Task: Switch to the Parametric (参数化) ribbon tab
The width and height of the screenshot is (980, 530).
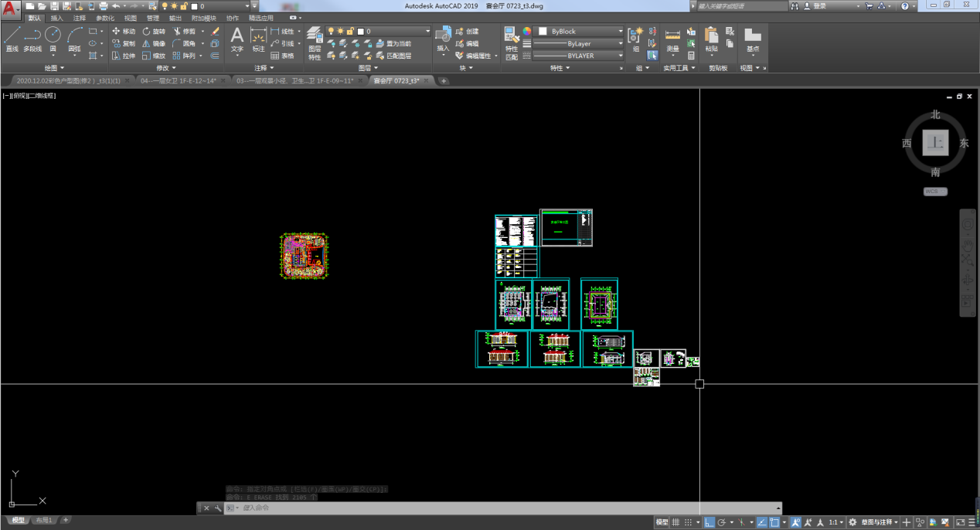Action: (x=105, y=18)
